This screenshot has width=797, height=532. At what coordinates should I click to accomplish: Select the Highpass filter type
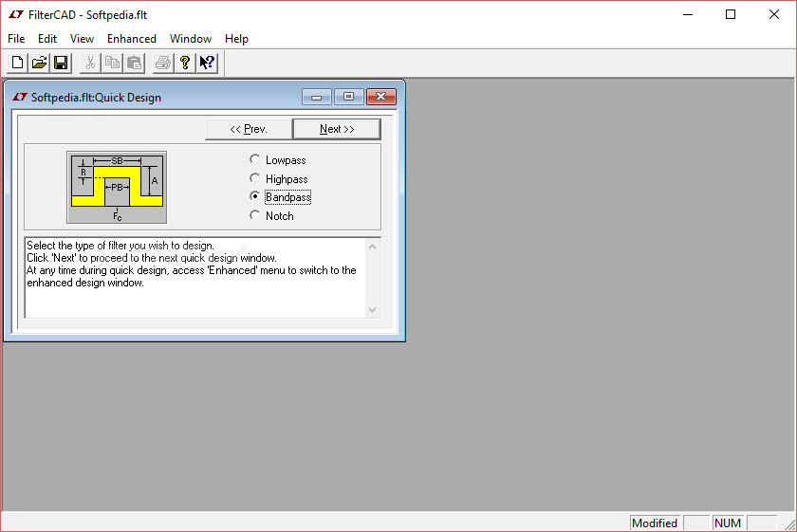click(279, 179)
